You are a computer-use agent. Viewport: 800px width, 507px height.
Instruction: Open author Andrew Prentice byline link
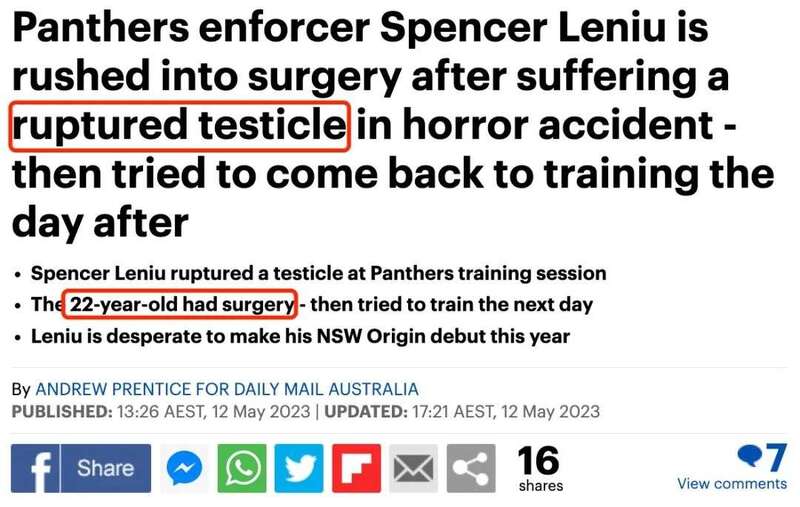tap(227, 389)
